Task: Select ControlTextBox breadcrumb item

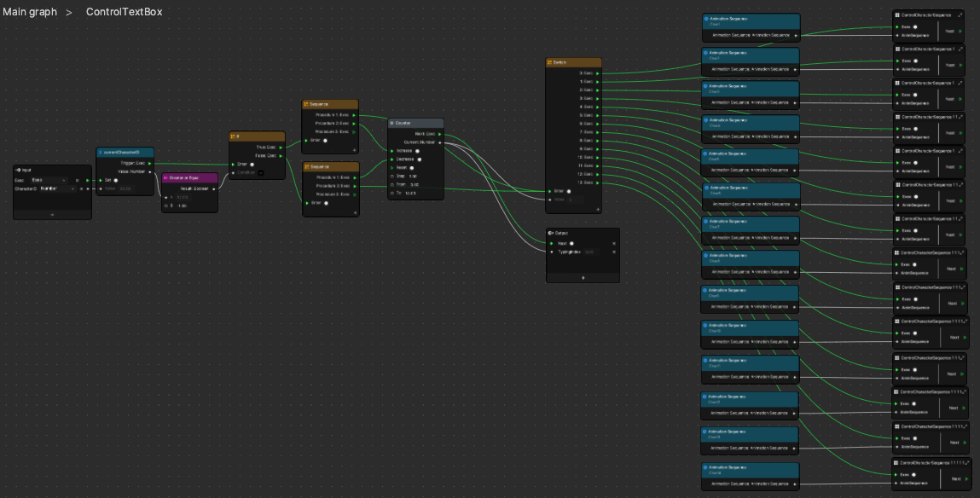Action: tap(124, 12)
